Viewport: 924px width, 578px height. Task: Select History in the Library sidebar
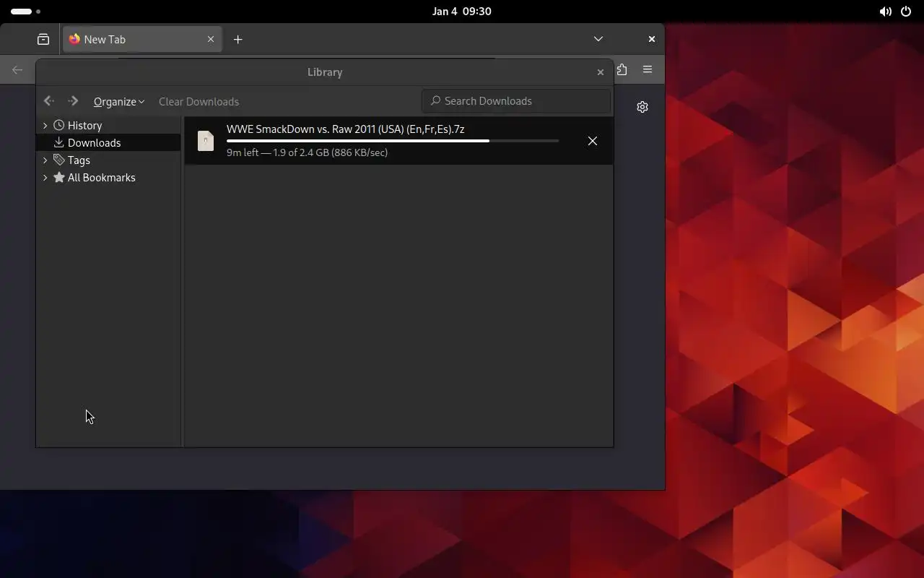(85, 126)
